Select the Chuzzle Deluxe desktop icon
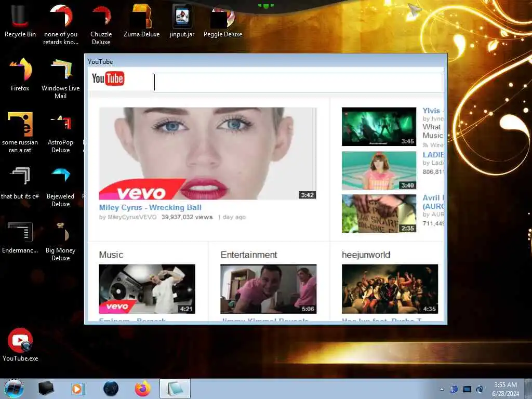The image size is (532, 399). 101,24
